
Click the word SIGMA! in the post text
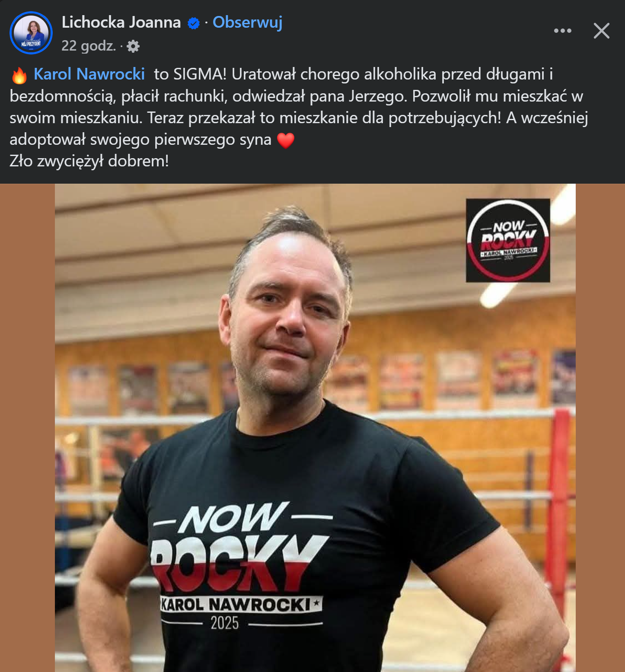(200, 74)
